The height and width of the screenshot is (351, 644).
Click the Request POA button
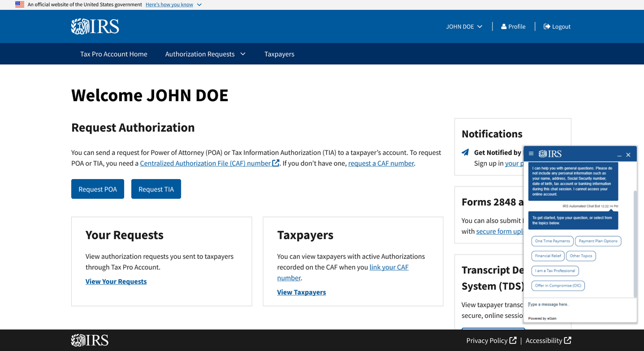click(x=98, y=189)
